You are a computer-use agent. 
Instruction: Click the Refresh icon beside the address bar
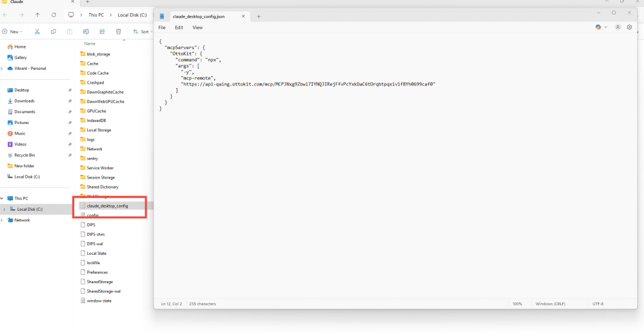pos(53,14)
